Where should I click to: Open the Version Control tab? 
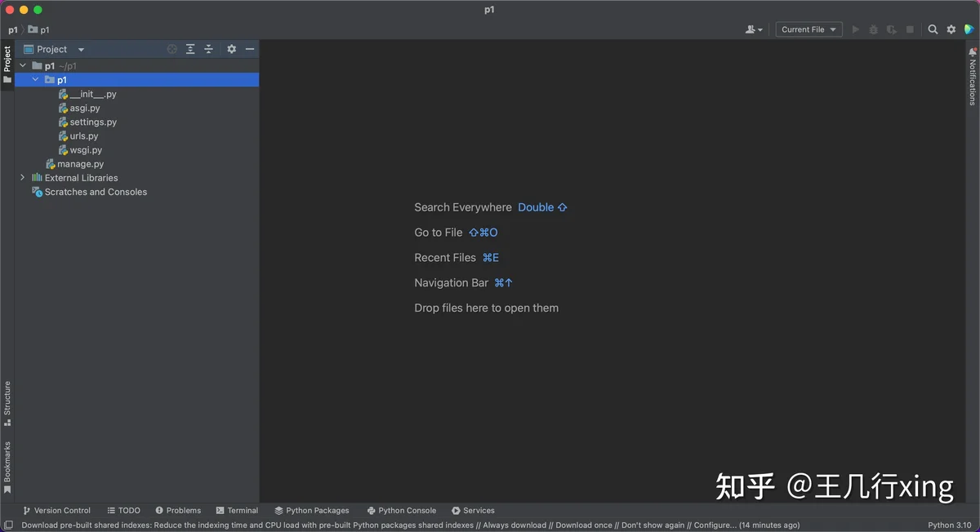pyautogui.click(x=56, y=511)
